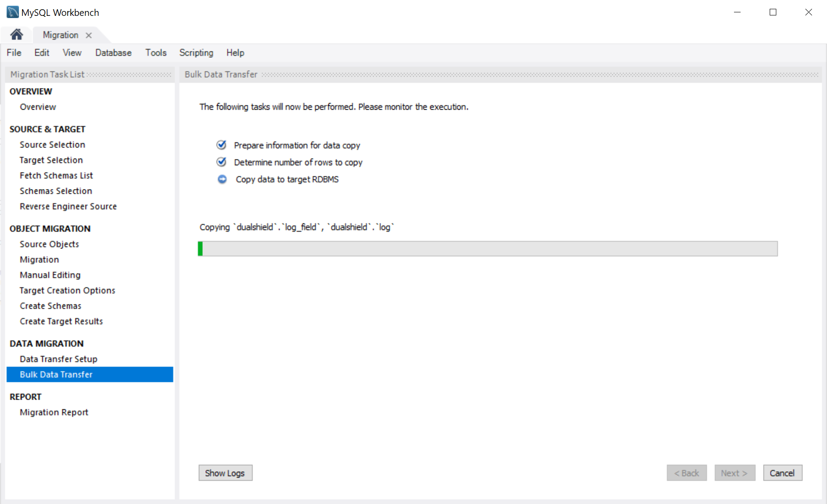Screen dimensions: 827x504
Task: Open the File menu
Action: click(x=14, y=53)
